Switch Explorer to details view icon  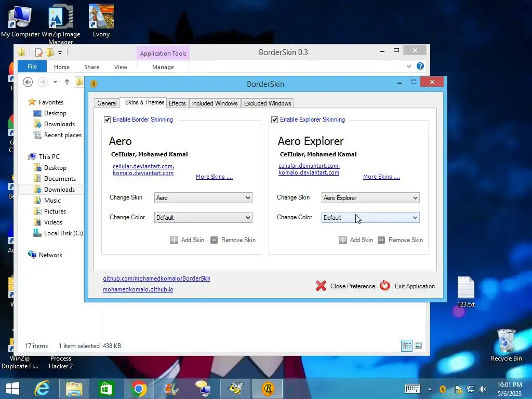pyautogui.click(x=407, y=345)
